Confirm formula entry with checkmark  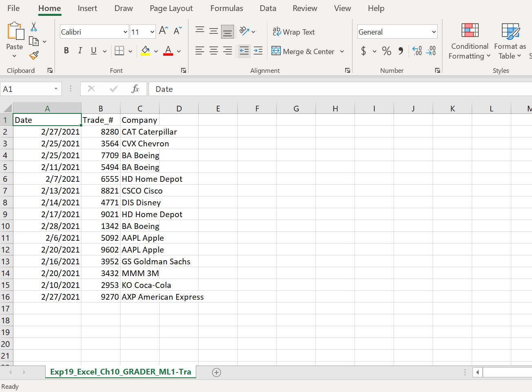click(x=114, y=89)
